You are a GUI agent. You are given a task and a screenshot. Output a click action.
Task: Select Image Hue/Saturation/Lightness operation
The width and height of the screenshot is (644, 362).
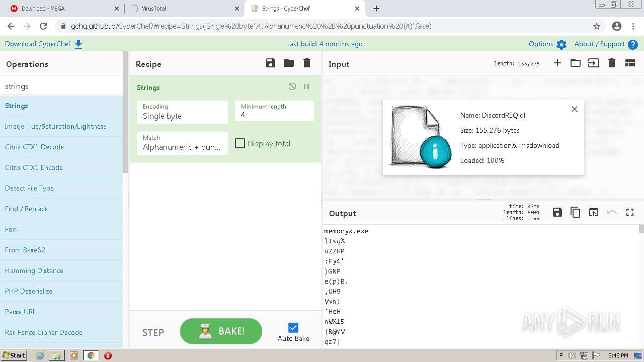[x=61, y=126]
